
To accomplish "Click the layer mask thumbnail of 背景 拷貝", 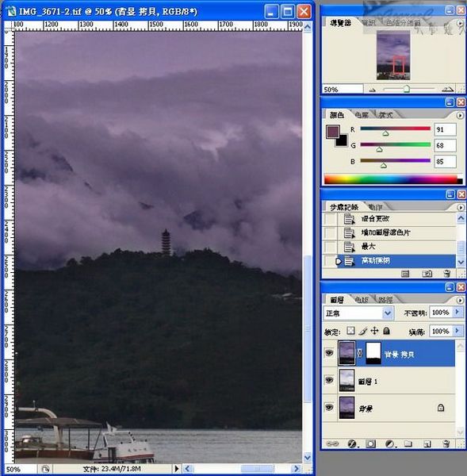I will click(373, 353).
